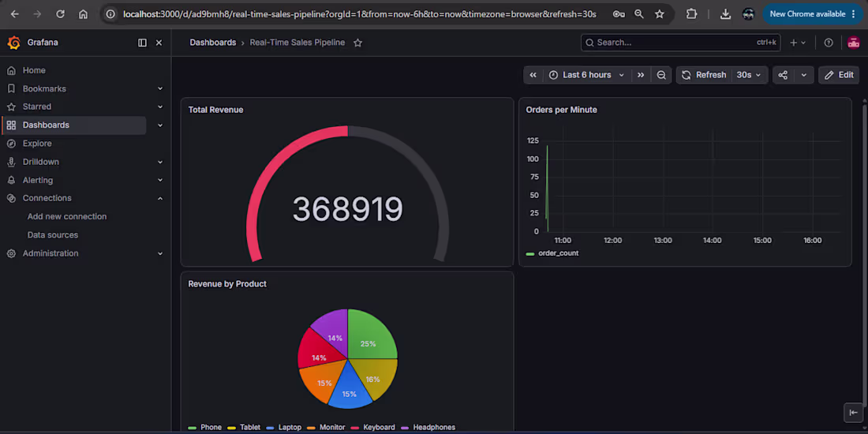The image size is (868, 434).
Task: Shift time range backward
Action: click(533, 75)
